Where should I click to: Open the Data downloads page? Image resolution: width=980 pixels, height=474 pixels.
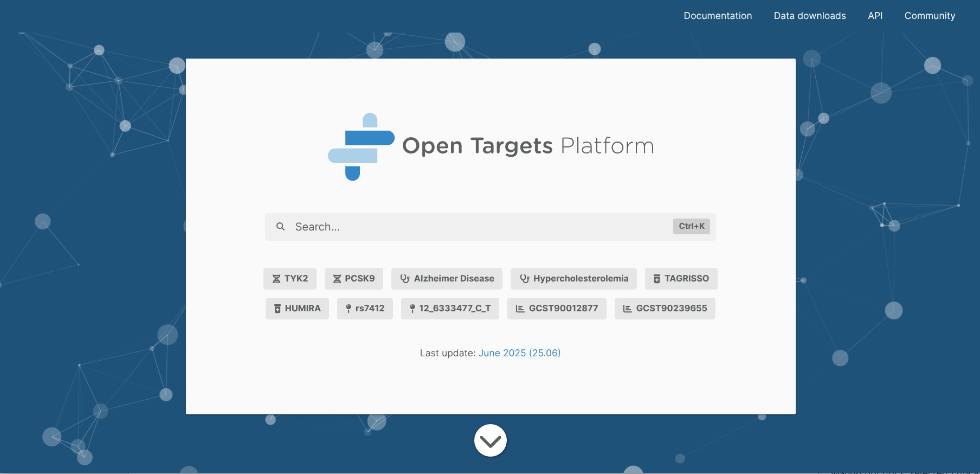(809, 16)
